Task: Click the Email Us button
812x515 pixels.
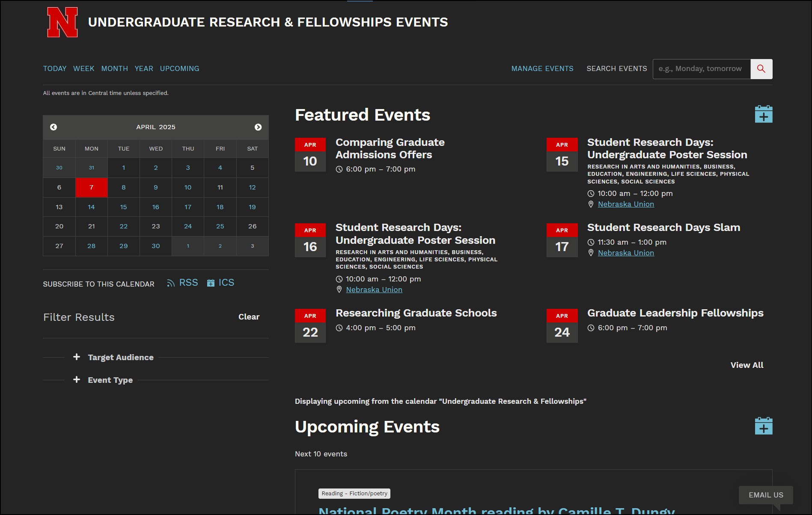Action: click(765, 495)
